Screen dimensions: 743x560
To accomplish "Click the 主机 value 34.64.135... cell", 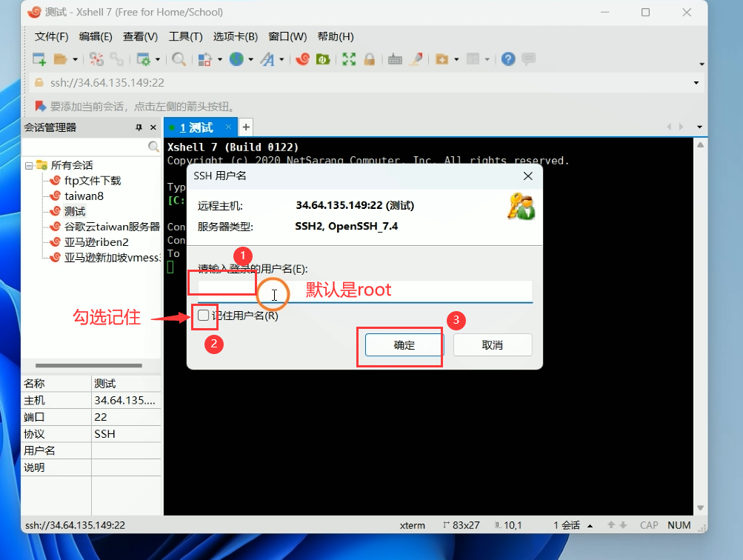I will pyautogui.click(x=126, y=400).
